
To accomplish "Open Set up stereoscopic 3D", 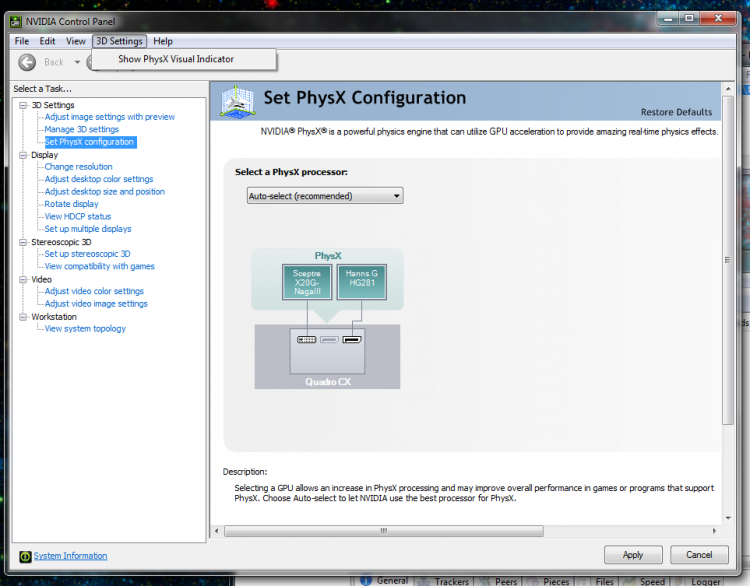I will pos(88,254).
